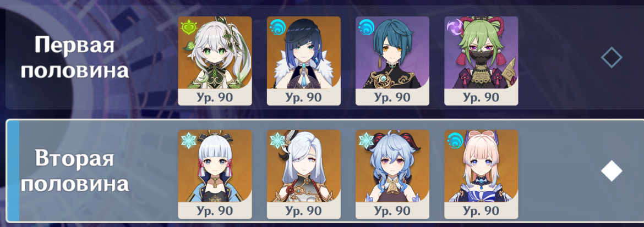This screenshot has height=227, width=644.
Task: Toggle the filled white diamond for Вторая половина
Action: [612, 171]
